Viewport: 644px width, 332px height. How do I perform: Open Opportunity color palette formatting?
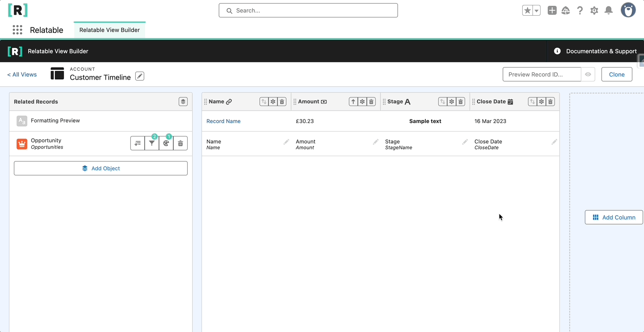click(x=166, y=143)
